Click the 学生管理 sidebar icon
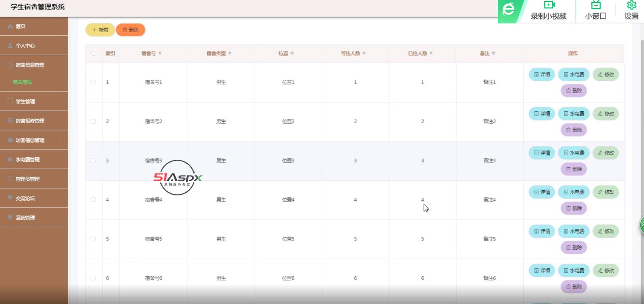Viewport: 644px width, 304px height. (x=10, y=101)
